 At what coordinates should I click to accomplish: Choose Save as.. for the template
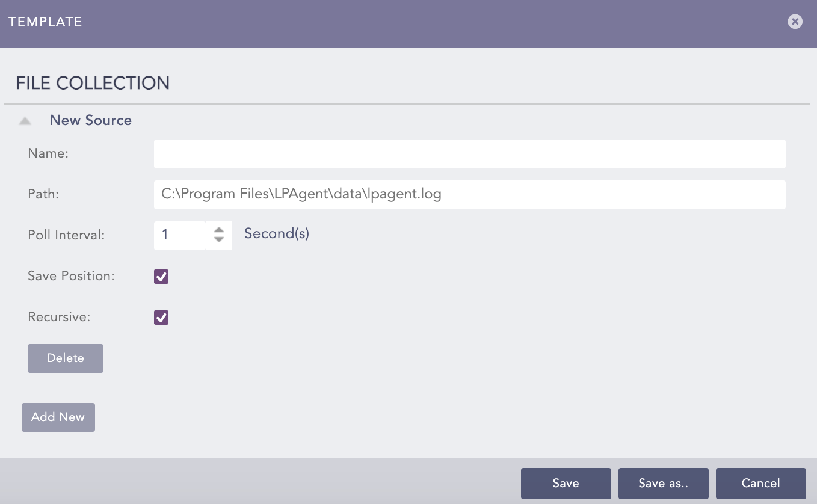[663, 484]
